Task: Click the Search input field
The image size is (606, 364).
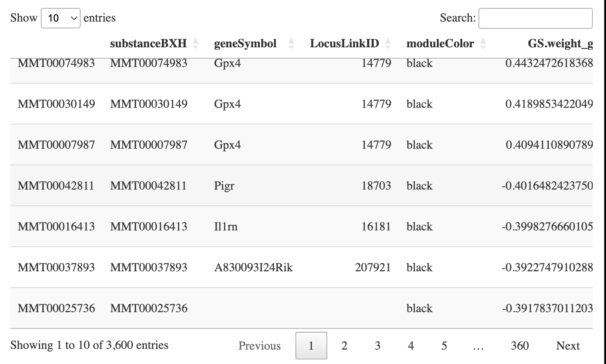Action: click(535, 18)
